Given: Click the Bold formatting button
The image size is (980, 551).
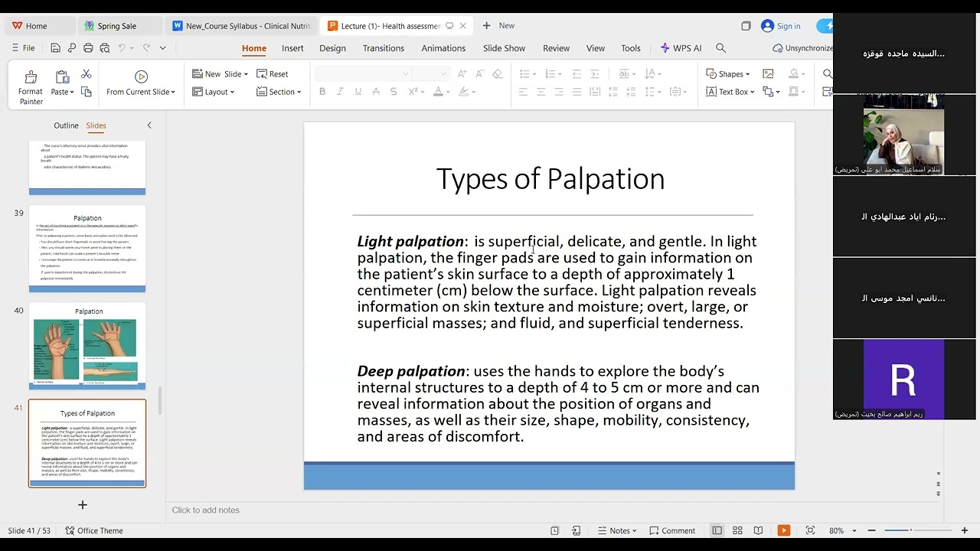Looking at the screenshot, I should pyautogui.click(x=322, y=92).
